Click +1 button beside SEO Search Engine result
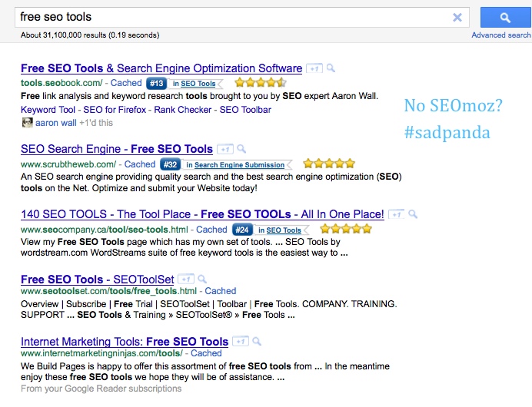This screenshot has width=532, height=407. (x=225, y=149)
